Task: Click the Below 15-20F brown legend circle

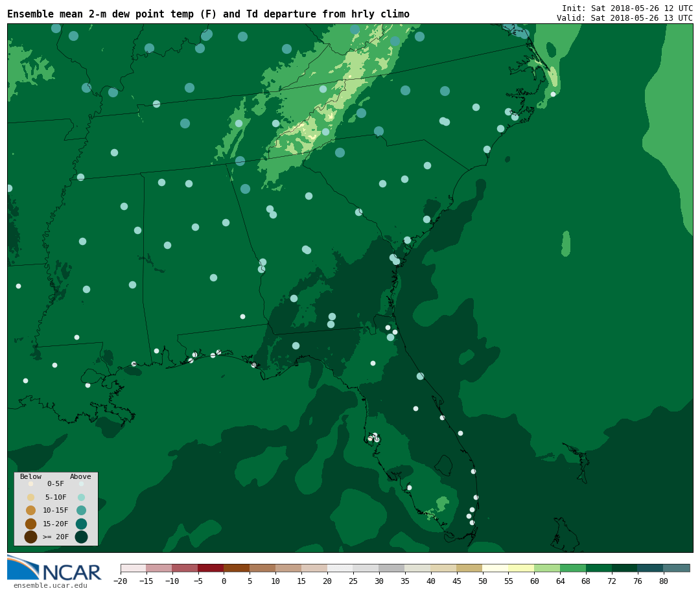Action: pos(31,524)
